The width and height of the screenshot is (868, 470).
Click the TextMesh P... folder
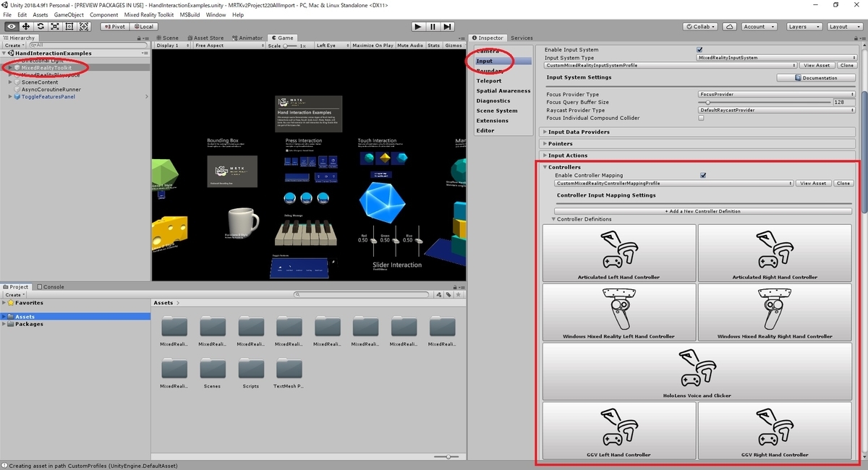pyautogui.click(x=289, y=373)
